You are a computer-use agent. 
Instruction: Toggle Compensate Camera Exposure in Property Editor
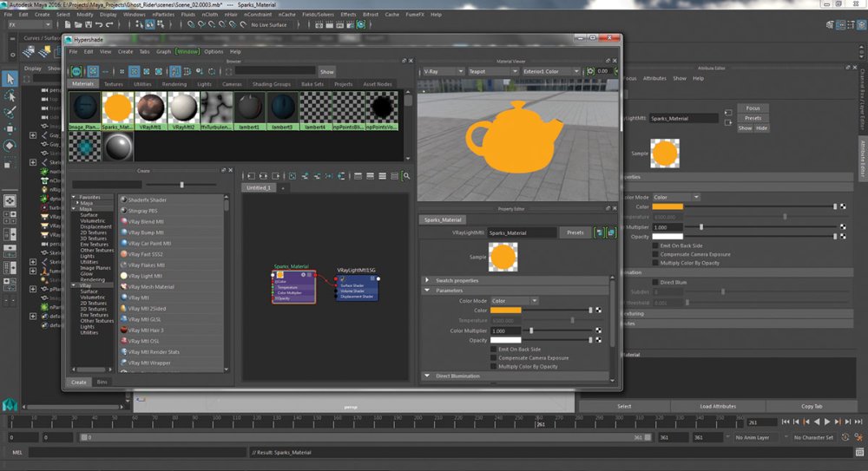pos(493,358)
